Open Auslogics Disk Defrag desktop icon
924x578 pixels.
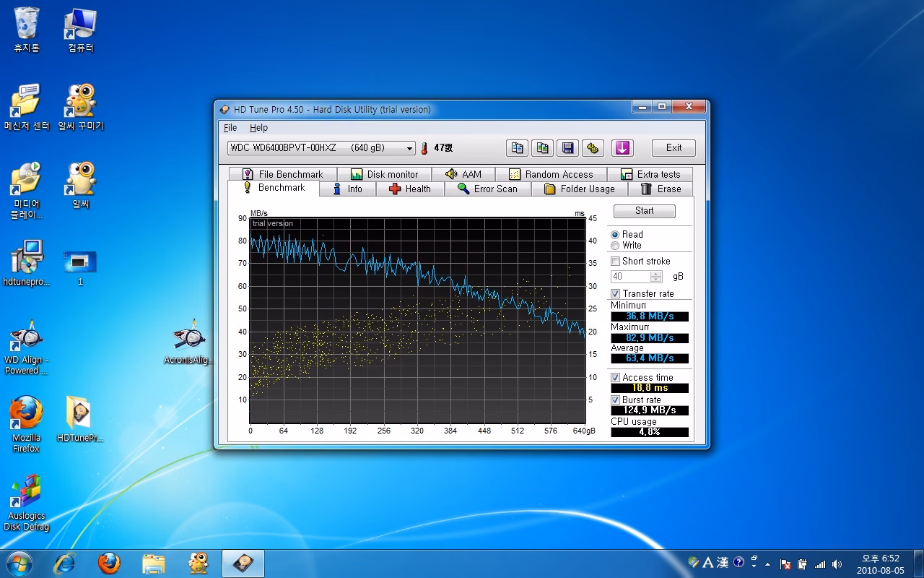click(27, 503)
